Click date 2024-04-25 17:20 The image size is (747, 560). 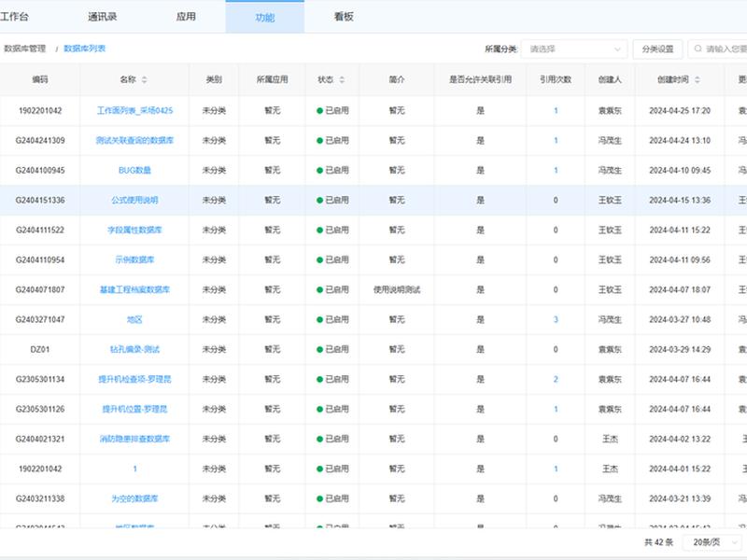[x=680, y=110]
